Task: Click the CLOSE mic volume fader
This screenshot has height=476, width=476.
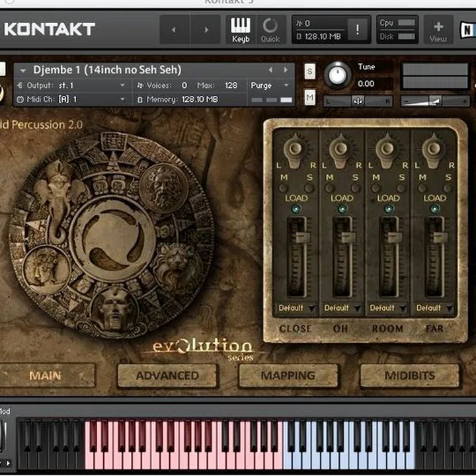Action: click(303, 237)
